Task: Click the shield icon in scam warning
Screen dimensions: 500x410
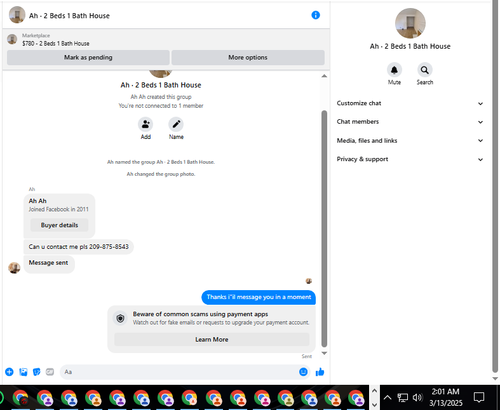Action: (120, 318)
